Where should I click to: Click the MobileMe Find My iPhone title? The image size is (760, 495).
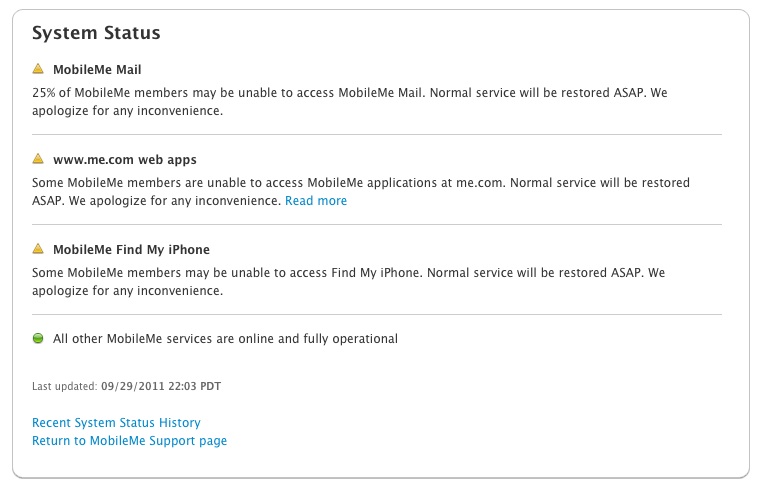click(131, 249)
